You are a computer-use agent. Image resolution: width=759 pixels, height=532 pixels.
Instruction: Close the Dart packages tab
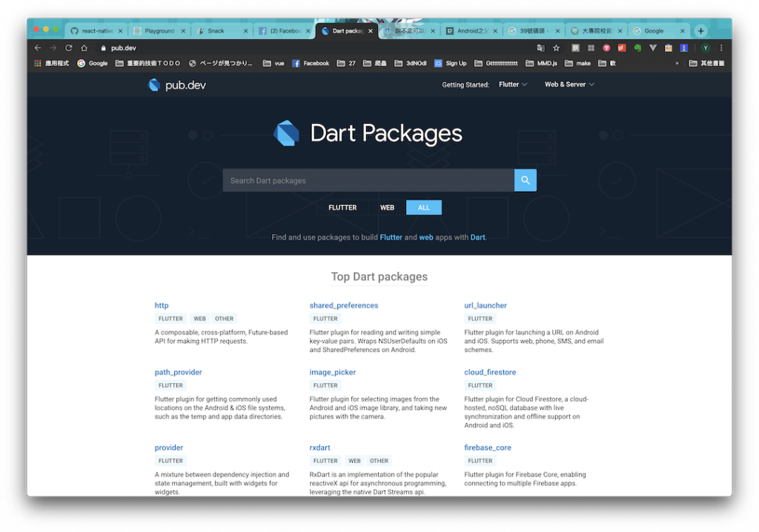[x=371, y=31]
